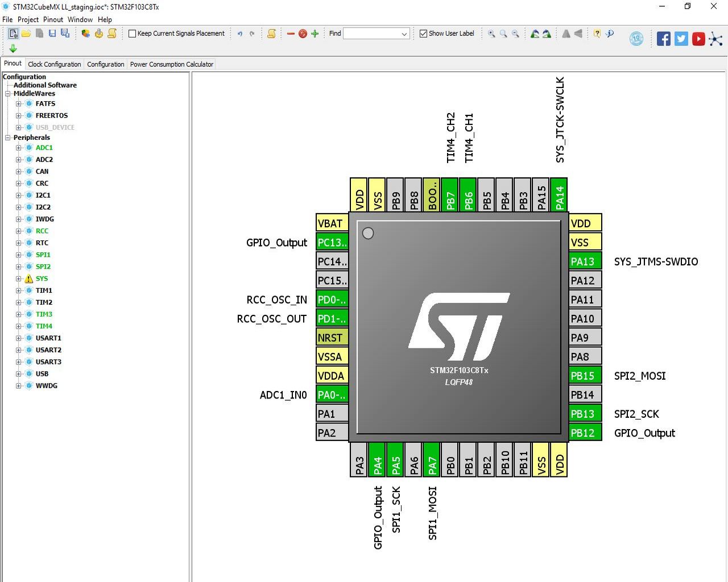Expand the USART1 peripheral node
The width and height of the screenshot is (728, 582).
coord(18,338)
